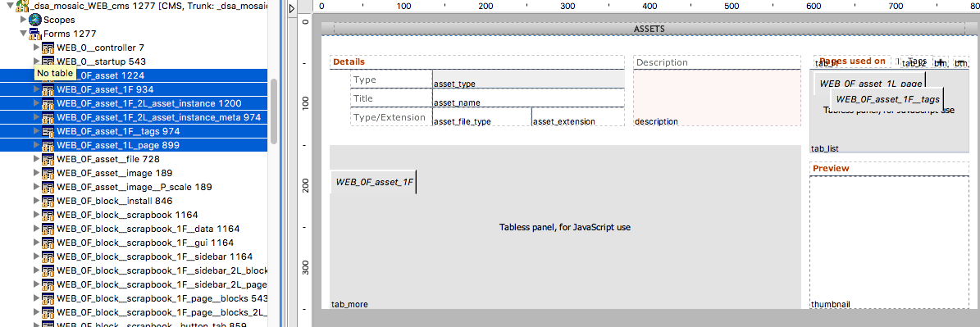
Task: Click the scrapbook_1F__sidebar_2L_page form icon
Action: tap(48, 284)
